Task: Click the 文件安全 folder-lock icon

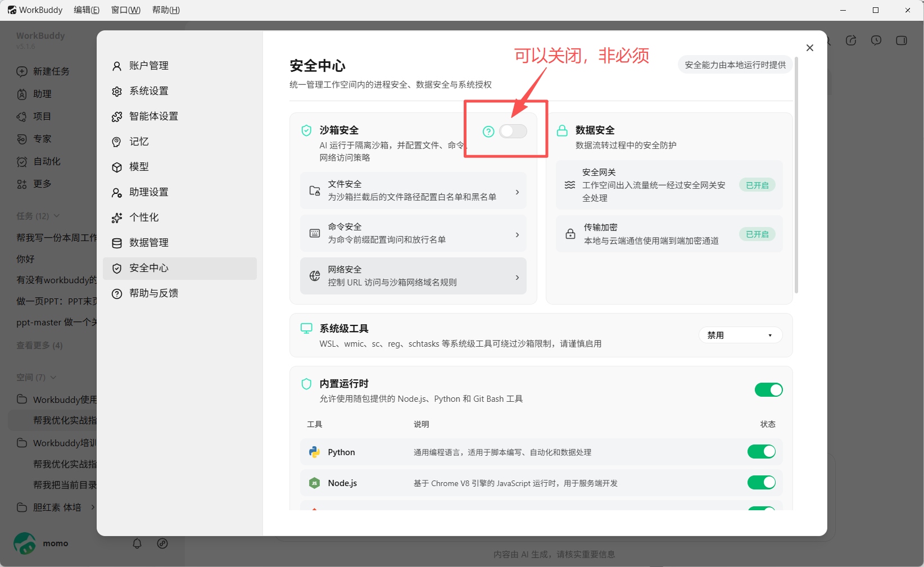Action: coord(315,191)
